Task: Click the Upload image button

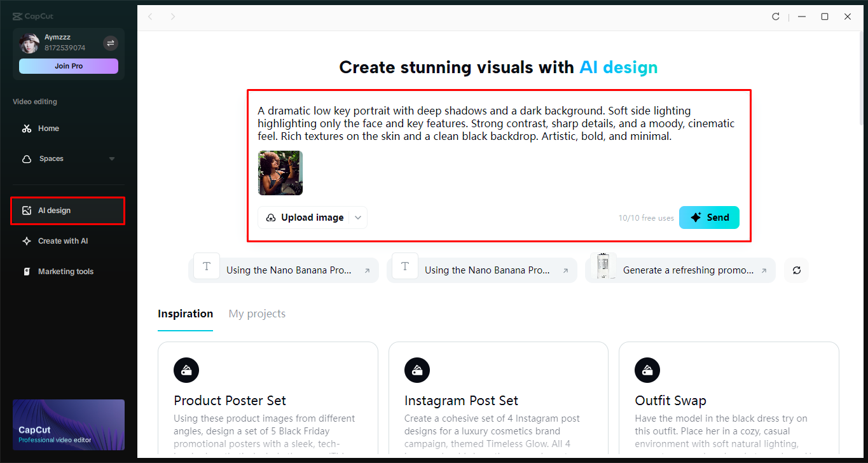Action: point(303,217)
